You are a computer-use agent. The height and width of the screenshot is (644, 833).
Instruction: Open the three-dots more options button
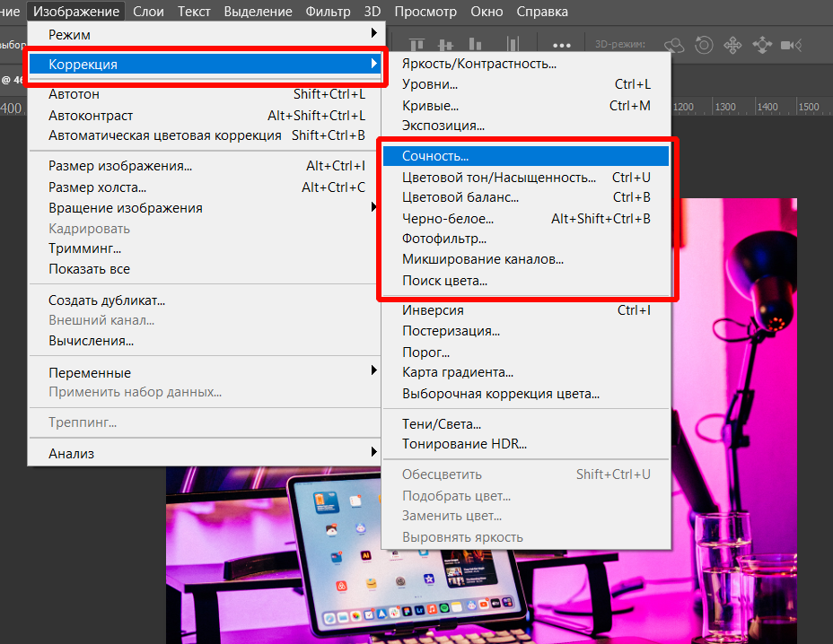[x=562, y=44]
